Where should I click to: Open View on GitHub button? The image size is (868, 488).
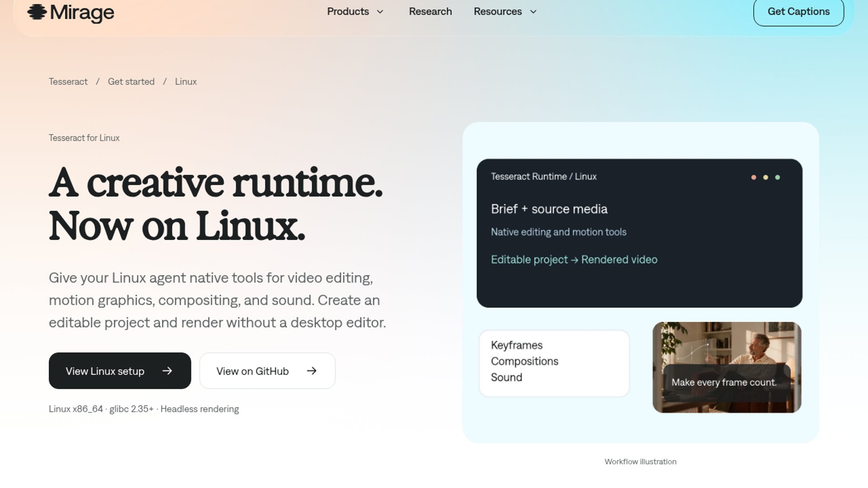pyautogui.click(x=267, y=371)
